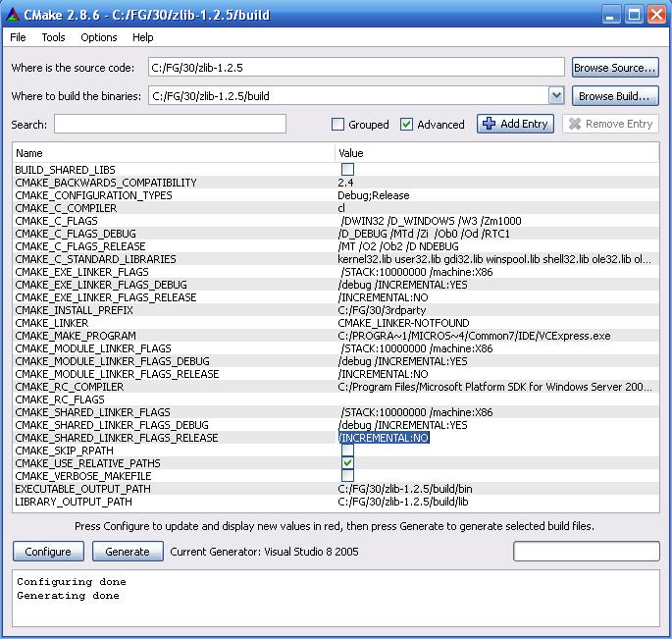Screen dimensions: 672x639
Task: Click the source code path field
Action: click(x=356, y=68)
